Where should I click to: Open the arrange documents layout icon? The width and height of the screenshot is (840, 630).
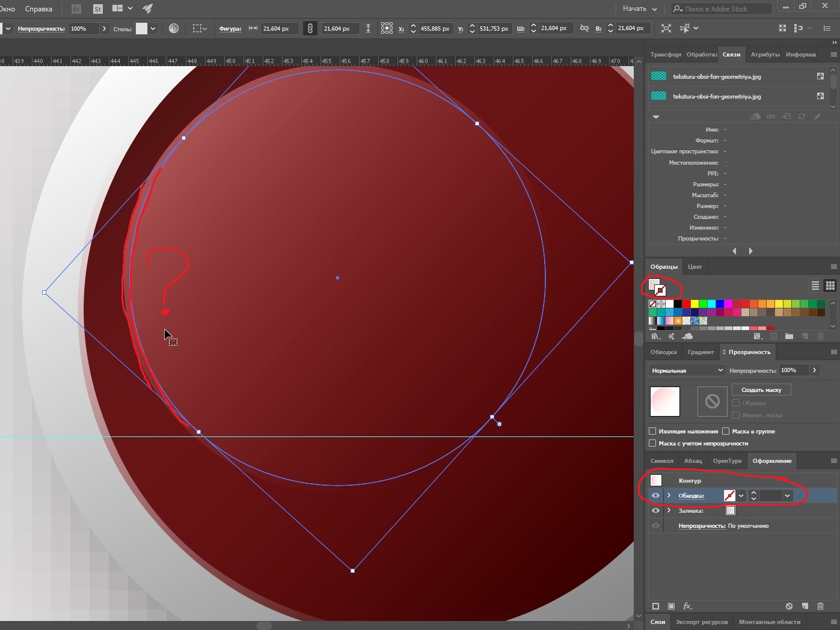point(122,9)
